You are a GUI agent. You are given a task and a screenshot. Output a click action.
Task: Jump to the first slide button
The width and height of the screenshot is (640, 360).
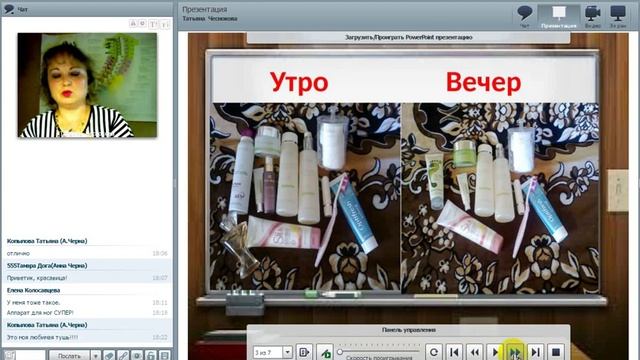454,352
